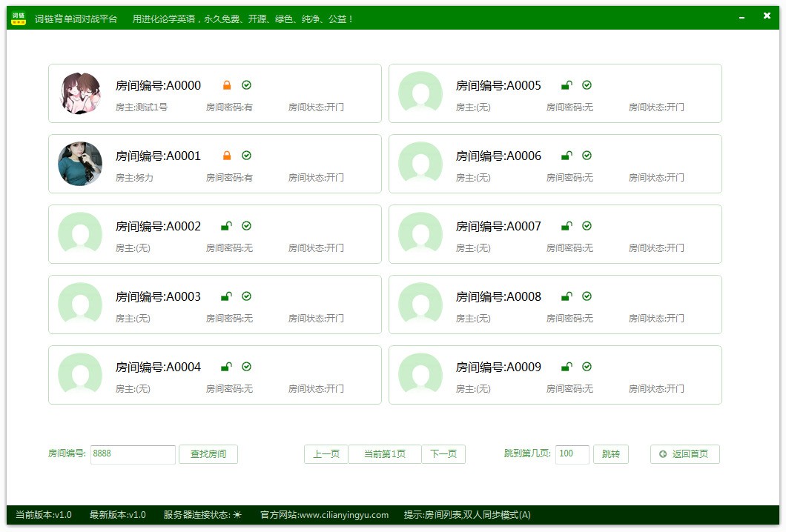
Task: Click the 提示:房间列表,双人同步模式(A) hint text
Action: click(467, 515)
